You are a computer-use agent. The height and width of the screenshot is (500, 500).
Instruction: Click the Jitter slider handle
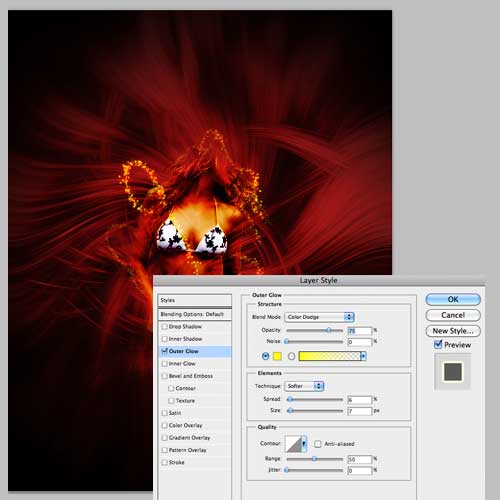(286, 470)
